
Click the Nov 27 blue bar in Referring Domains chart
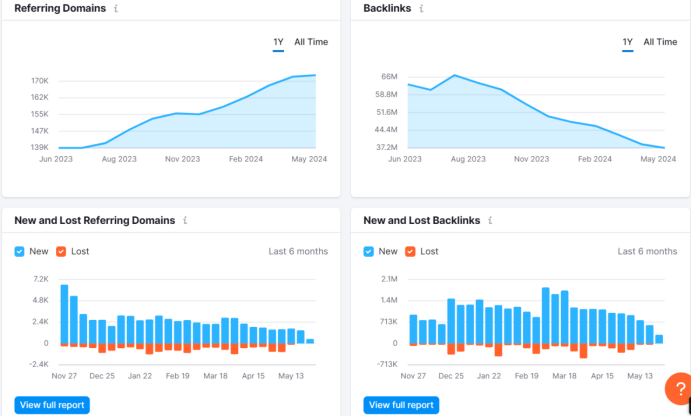(64, 314)
